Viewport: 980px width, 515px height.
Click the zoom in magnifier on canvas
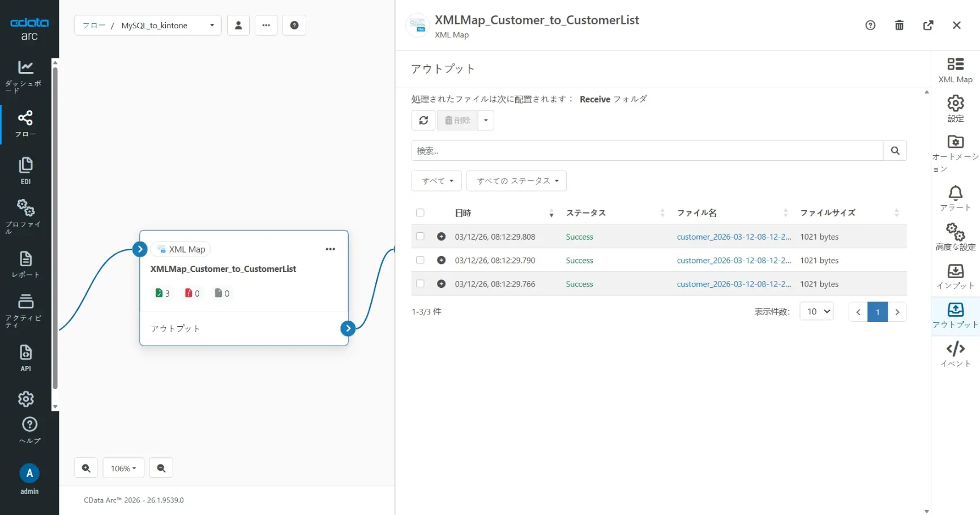(86, 468)
